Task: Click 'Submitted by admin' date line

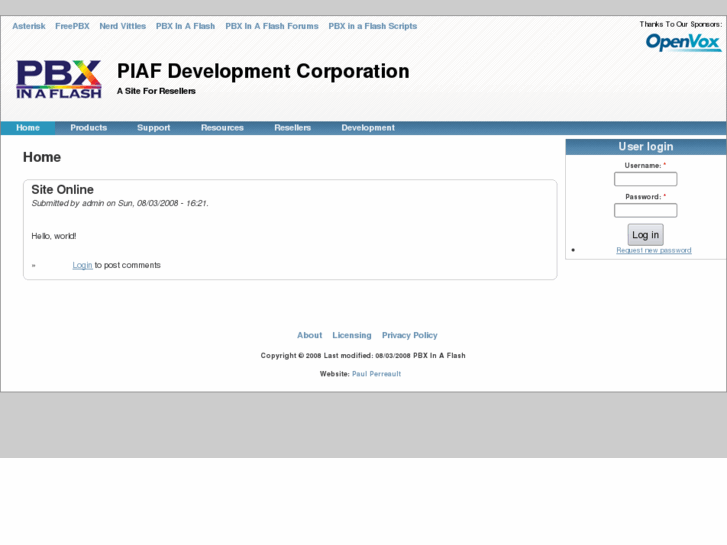Action: pyautogui.click(x=120, y=203)
